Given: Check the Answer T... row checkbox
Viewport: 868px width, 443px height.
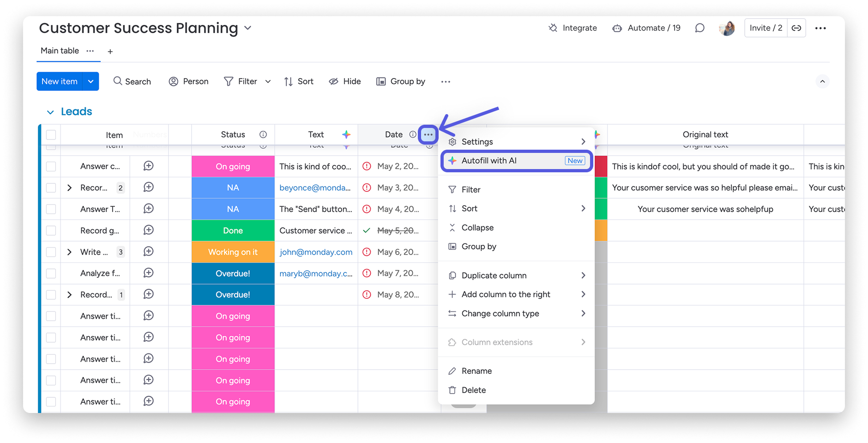Looking at the screenshot, I should 51,209.
